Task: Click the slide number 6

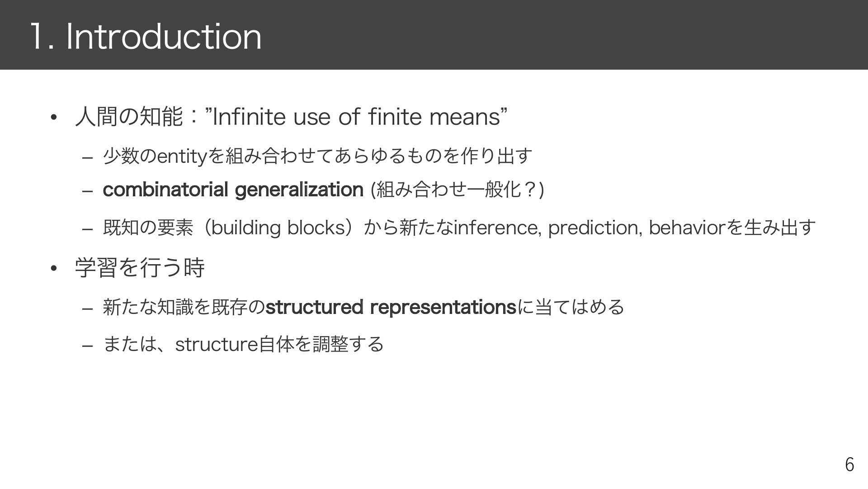Action: click(x=849, y=465)
